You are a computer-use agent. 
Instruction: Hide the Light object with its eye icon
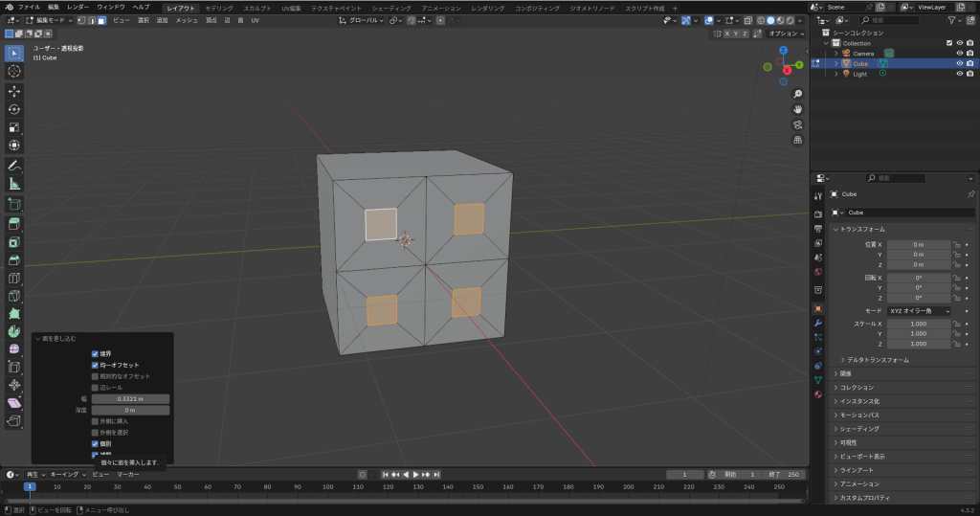pyautogui.click(x=959, y=74)
